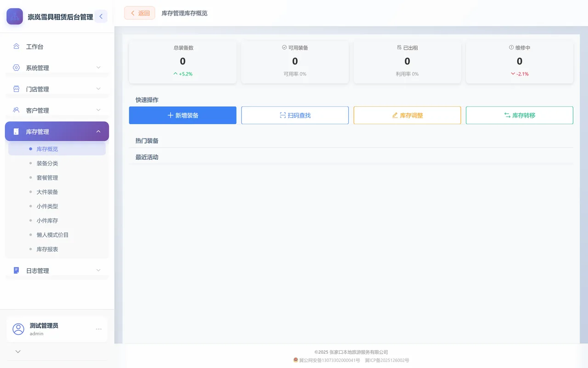The height and width of the screenshot is (368, 588).
Task: Open the 冀公网安备 record link
Action: point(329,360)
